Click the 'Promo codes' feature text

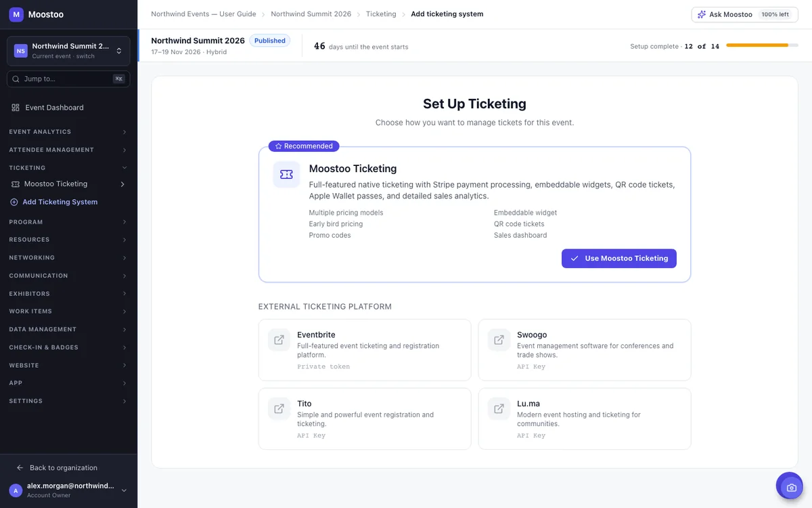(330, 236)
